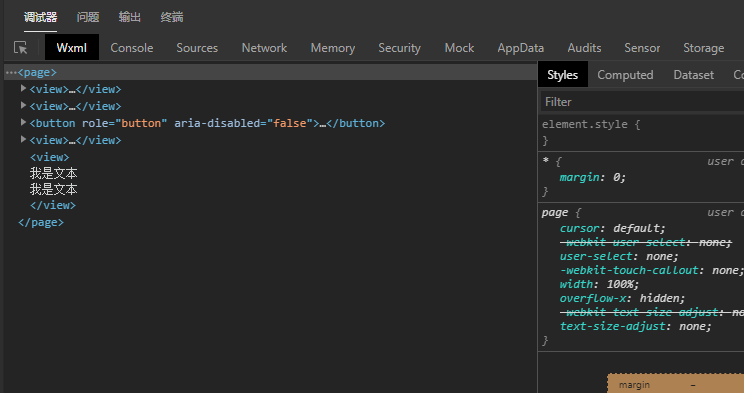The image size is (744, 393).
Task: Expand the second view node
Action: (23, 105)
